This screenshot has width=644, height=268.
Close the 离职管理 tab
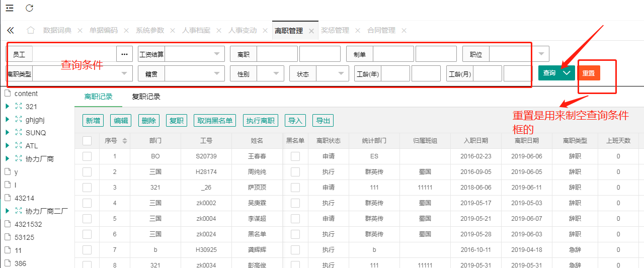click(x=311, y=31)
